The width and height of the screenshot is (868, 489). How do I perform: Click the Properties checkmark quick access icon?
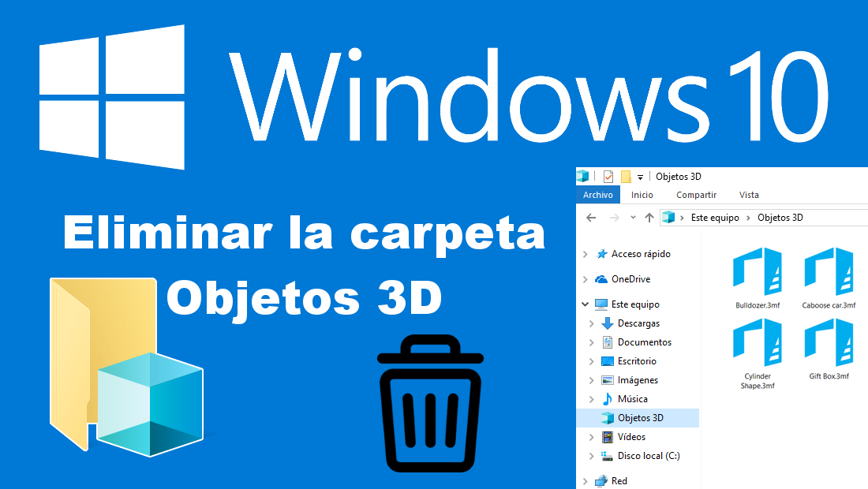608,177
